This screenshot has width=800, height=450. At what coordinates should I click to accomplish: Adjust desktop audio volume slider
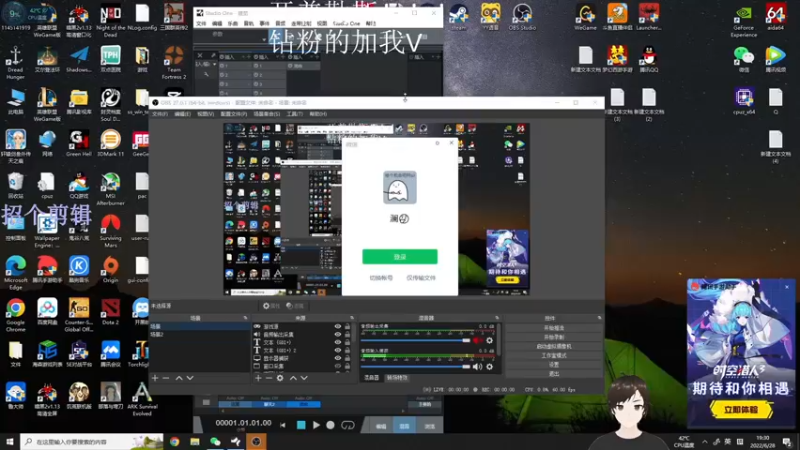[416, 340]
